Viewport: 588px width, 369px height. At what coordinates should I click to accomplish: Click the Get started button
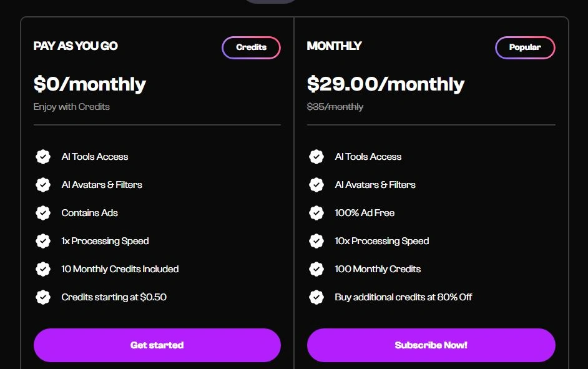(x=157, y=345)
